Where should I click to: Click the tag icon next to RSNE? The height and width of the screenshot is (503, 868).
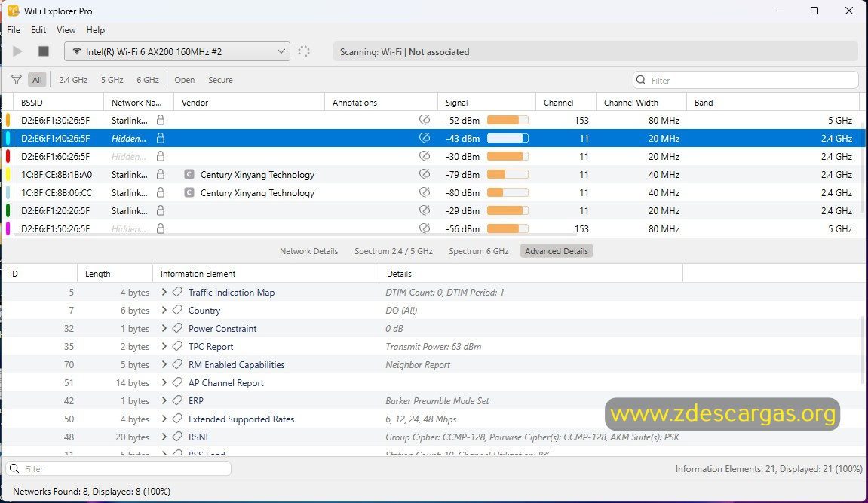177,437
